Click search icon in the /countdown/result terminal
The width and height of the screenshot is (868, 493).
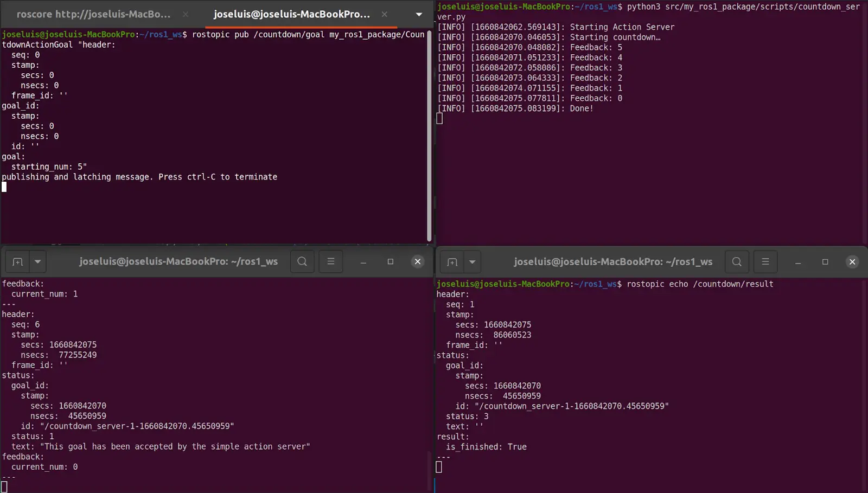click(x=737, y=262)
